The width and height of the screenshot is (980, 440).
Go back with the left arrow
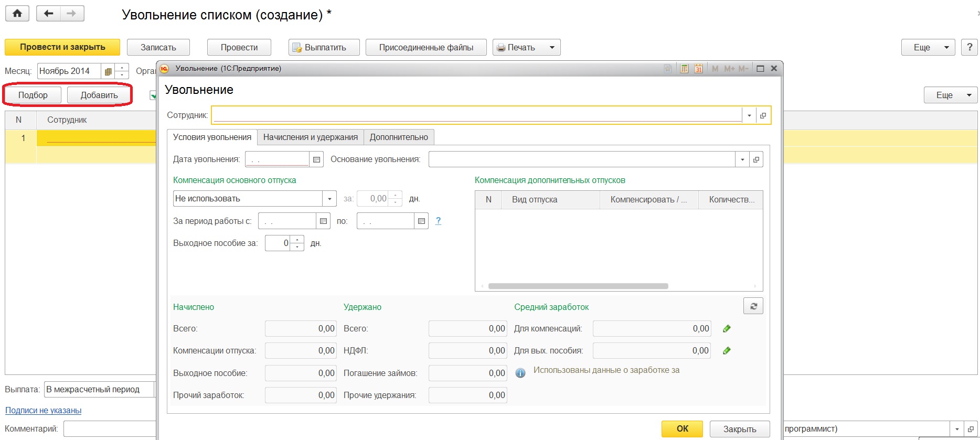coord(49,14)
